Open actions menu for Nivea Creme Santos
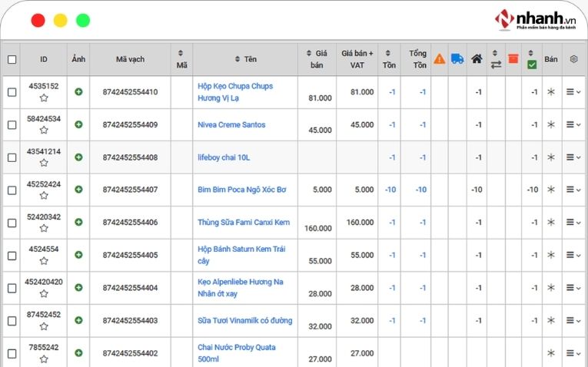Image resolution: width=588 pixels, height=367 pixels. coord(573,124)
